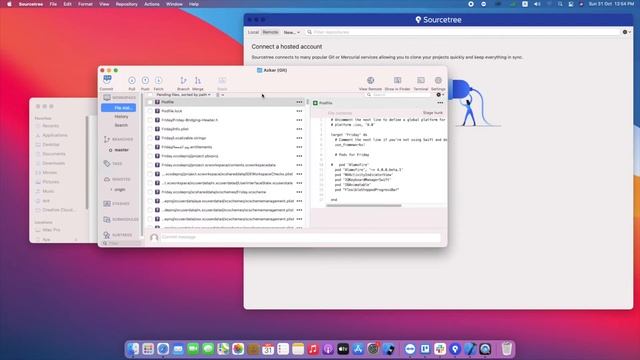Click the Commit toolbar icon

click(x=107, y=80)
